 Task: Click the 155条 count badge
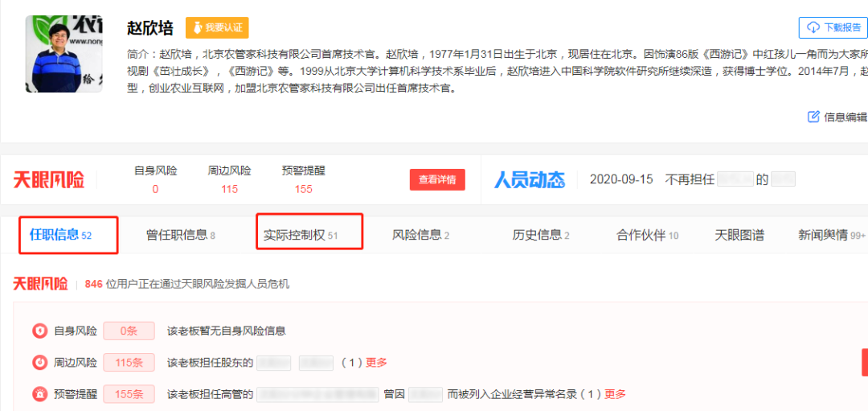pos(129,394)
